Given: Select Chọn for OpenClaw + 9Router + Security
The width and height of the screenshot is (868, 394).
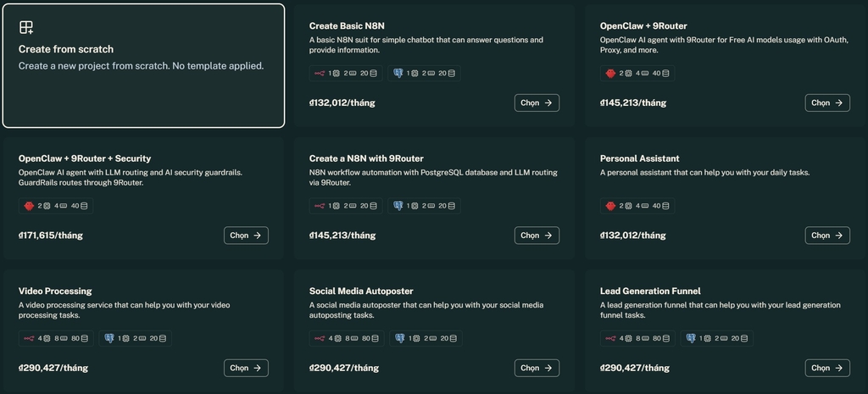Looking at the screenshot, I should click(x=246, y=236).
